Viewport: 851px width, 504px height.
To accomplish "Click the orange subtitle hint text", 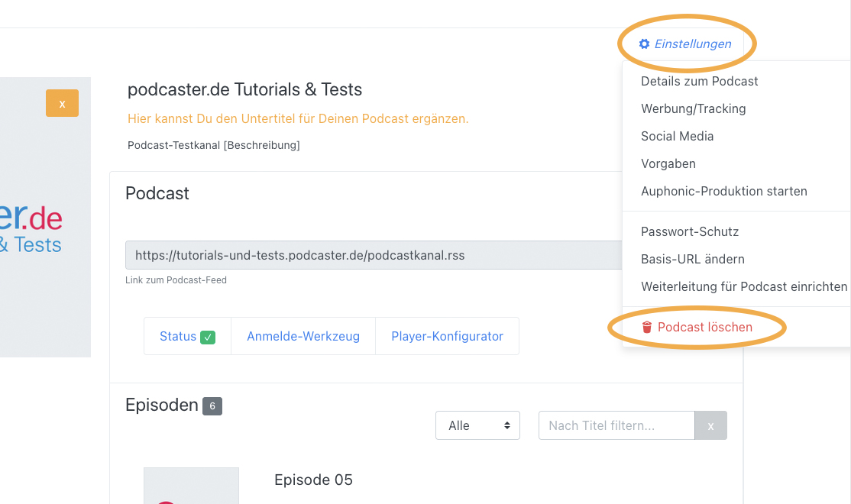I will pyautogui.click(x=298, y=119).
